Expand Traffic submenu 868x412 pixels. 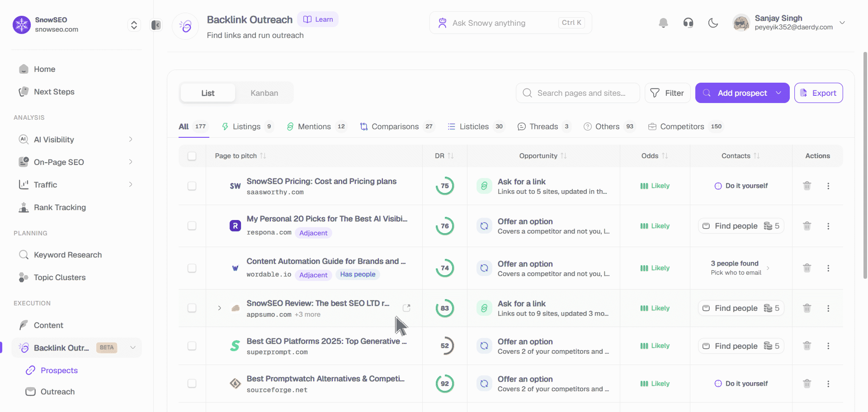pyautogui.click(x=131, y=184)
